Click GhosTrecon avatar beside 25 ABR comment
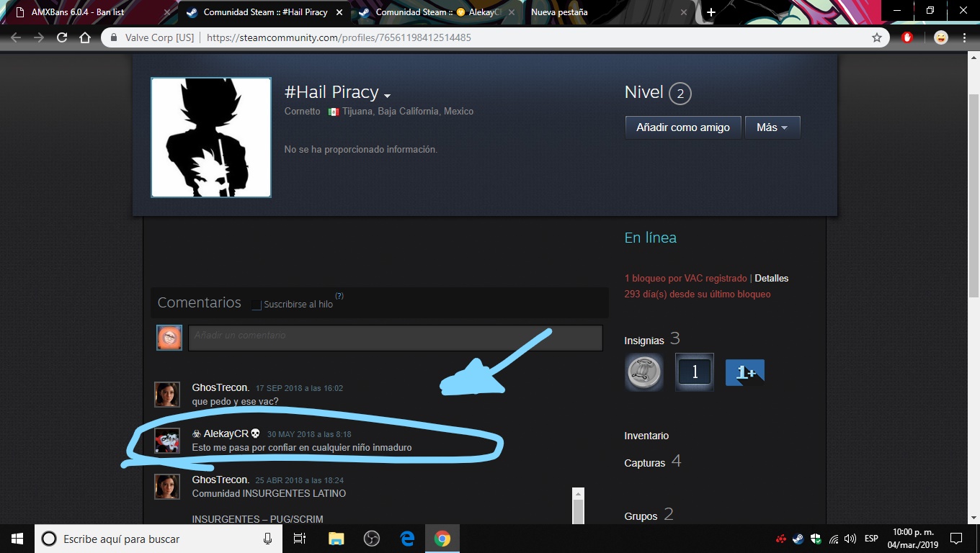This screenshot has height=553, width=980. pos(167,487)
